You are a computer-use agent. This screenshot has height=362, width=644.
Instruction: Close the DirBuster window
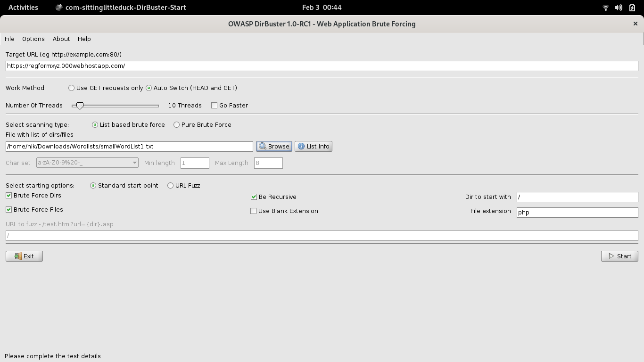(635, 24)
